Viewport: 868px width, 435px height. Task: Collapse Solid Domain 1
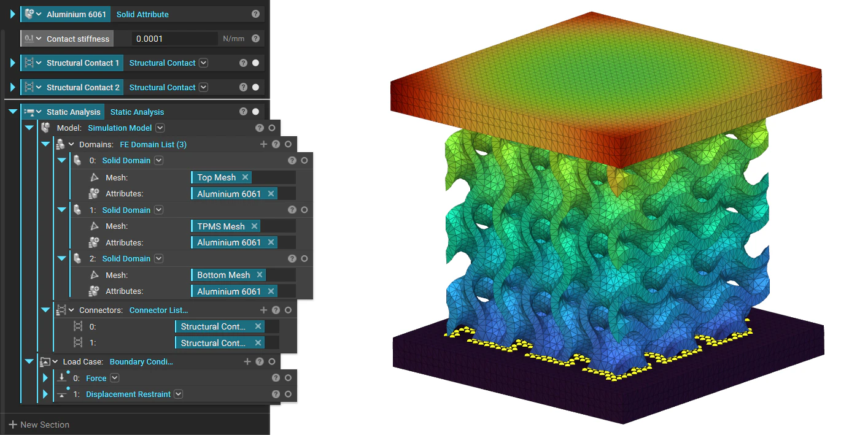[61, 210]
